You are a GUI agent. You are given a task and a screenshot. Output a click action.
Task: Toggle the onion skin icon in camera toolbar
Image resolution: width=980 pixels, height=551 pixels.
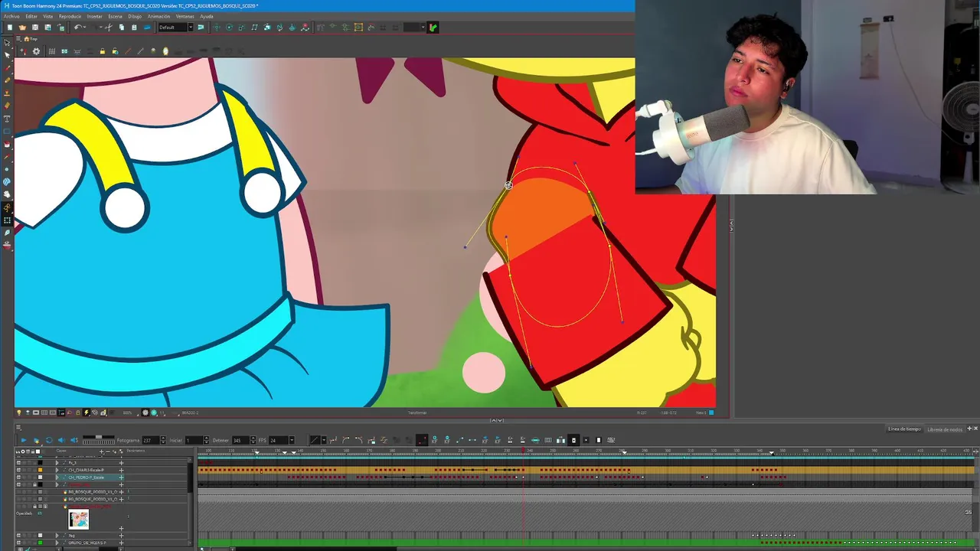click(x=165, y=51)
